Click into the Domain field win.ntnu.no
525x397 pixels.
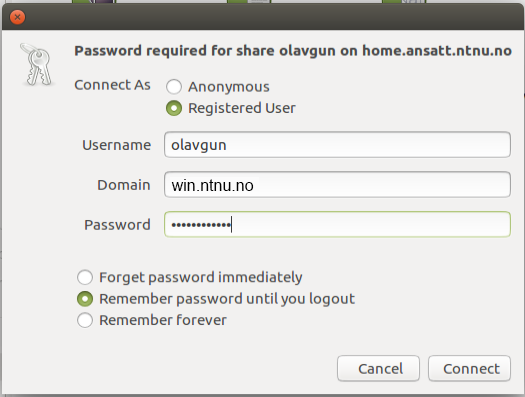(x=337, y=185)
